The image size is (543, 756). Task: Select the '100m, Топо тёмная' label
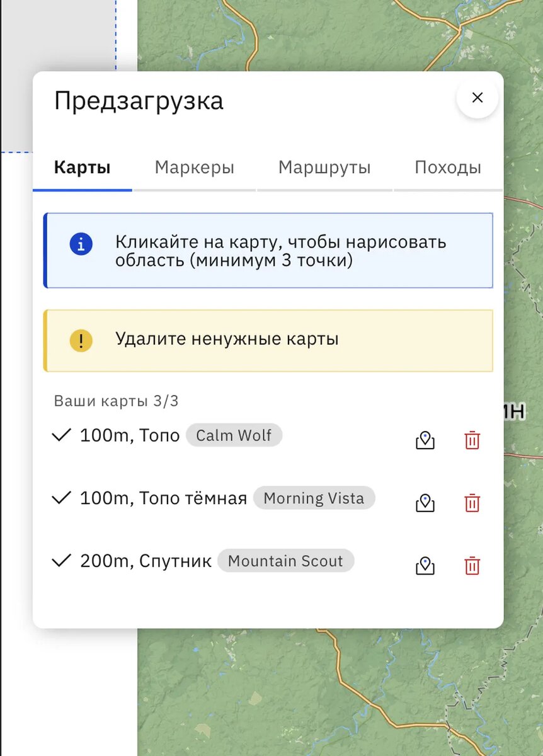[x=163, y=498]
